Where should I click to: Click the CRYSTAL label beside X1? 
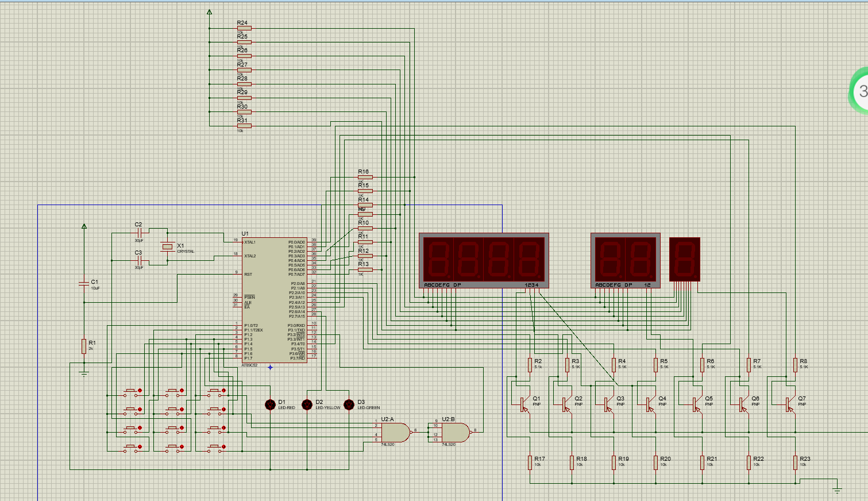[x=186, y=252]
